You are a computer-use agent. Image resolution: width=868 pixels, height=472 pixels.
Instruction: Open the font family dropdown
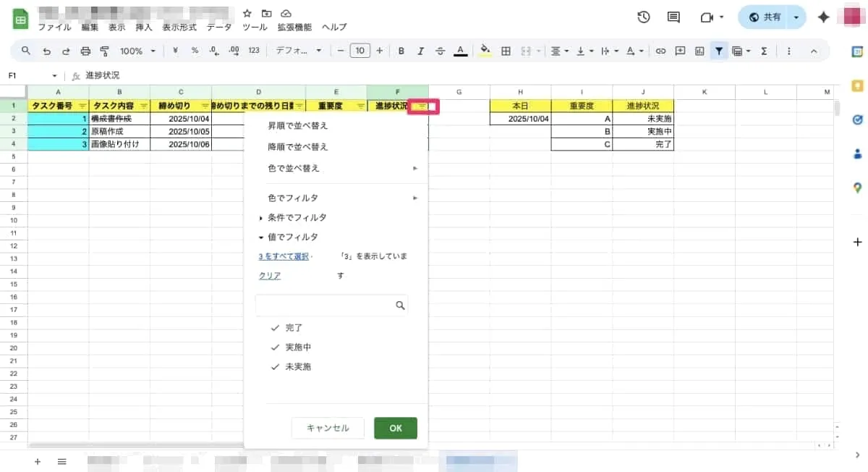click(x=297, y=51)
